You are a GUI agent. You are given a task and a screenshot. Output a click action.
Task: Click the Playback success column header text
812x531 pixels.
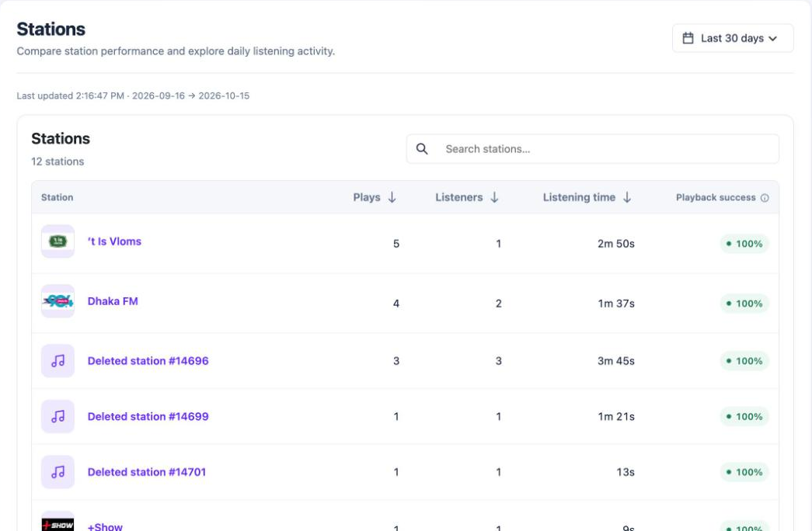point(716,198)
